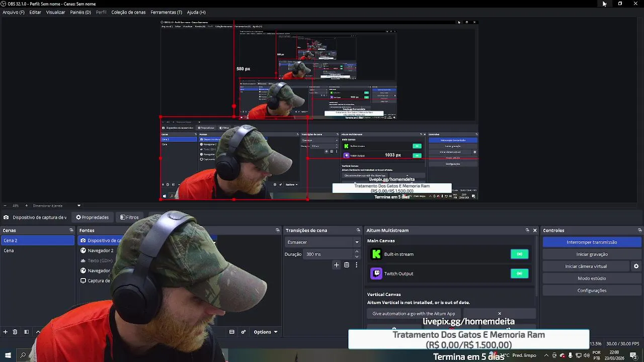Float the Controles dock panel

pos(639,230)
